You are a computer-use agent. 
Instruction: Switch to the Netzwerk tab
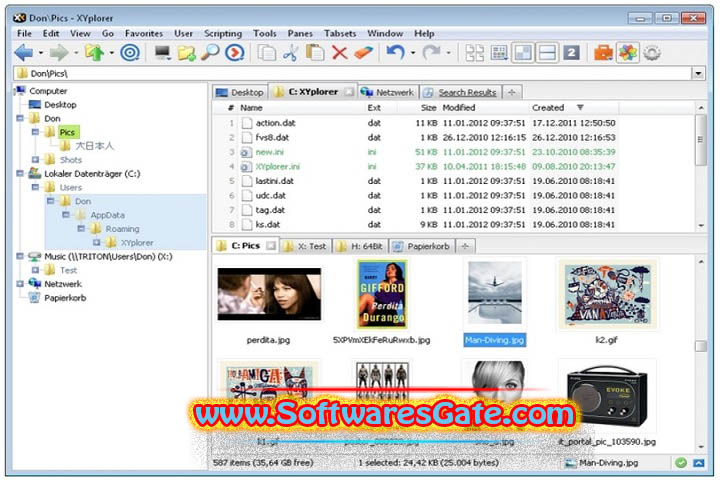pyautogui.click(x=388, y=92)
